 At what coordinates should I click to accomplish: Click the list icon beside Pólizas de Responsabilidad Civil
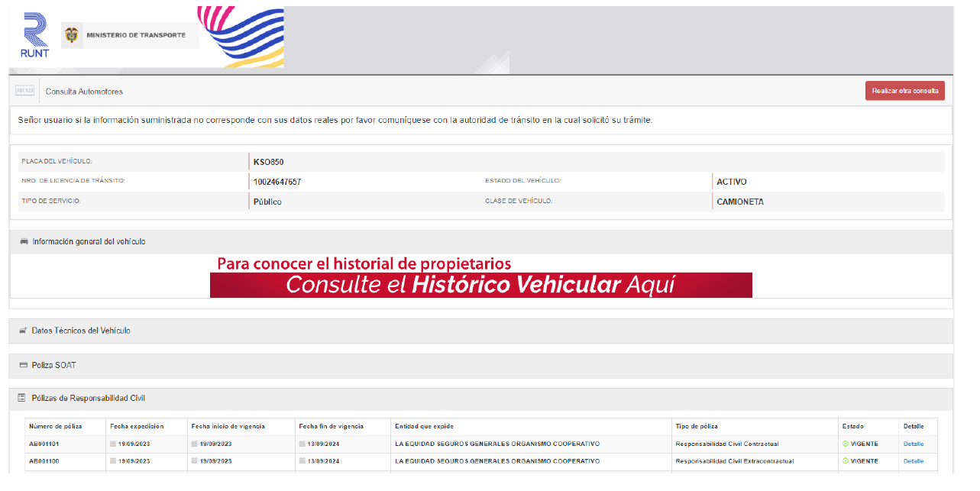pos(23,398)
